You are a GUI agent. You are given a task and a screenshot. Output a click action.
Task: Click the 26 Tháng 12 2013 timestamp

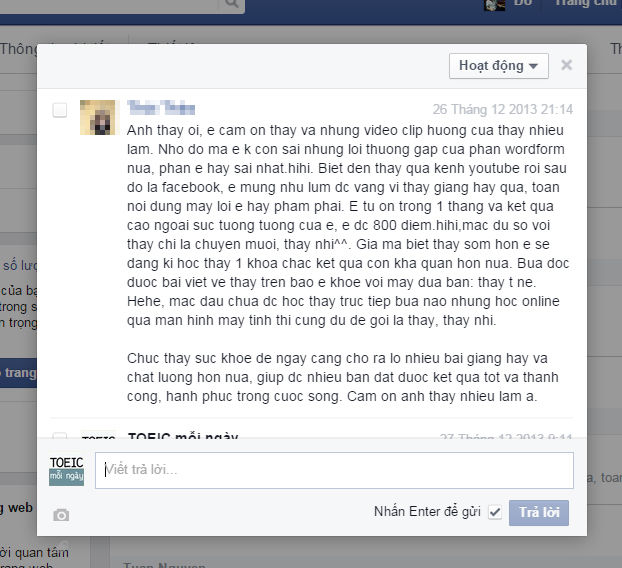(x=503, y=109)
